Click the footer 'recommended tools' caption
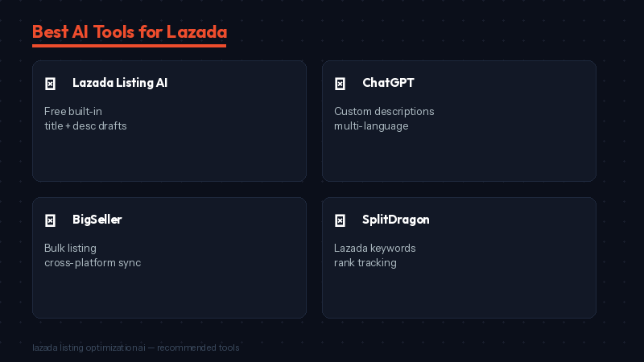The width and height of the screenshot is (644, 362). (x=198, y=348)
